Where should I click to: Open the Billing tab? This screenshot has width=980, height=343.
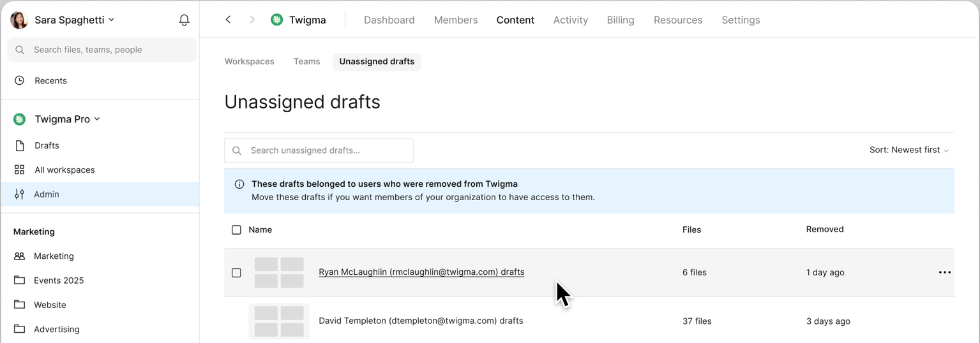(621, 20)
